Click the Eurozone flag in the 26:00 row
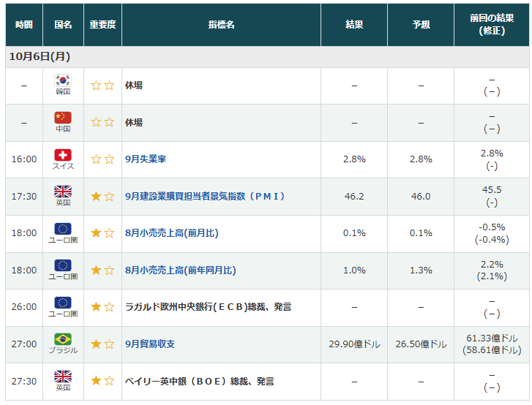The height and width of the screenshot is (405, 532). point(63,303)
